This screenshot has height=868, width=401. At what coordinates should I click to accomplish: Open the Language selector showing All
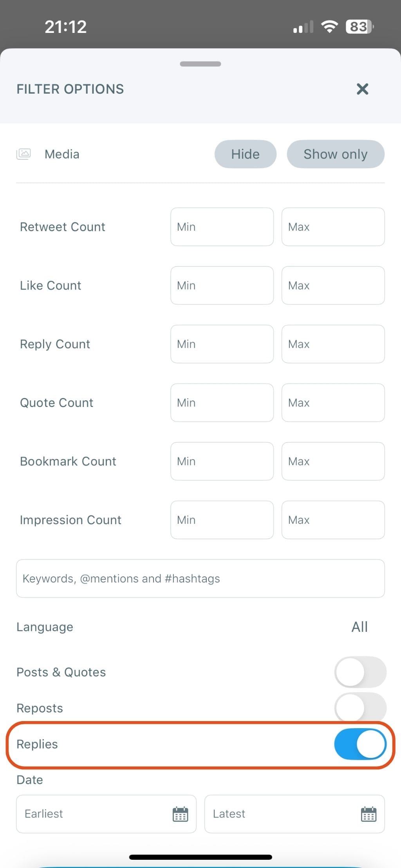359,627
